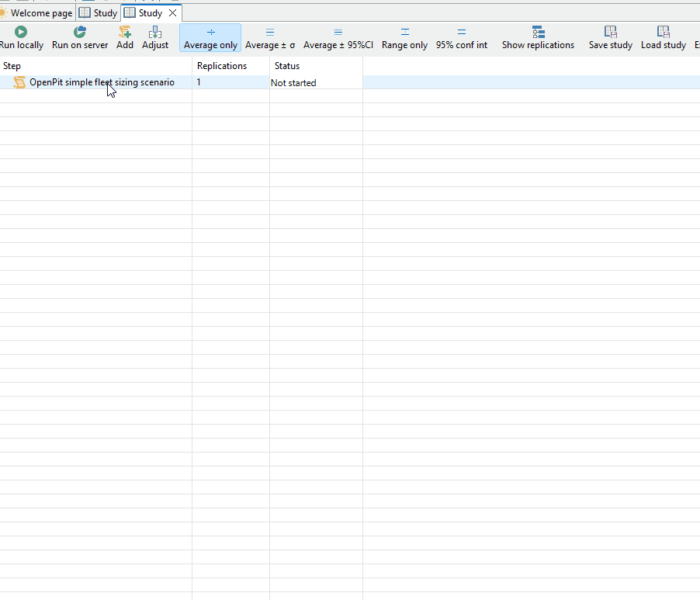Close the active Study tab
The image size is (700, 600).
[172, 13]
